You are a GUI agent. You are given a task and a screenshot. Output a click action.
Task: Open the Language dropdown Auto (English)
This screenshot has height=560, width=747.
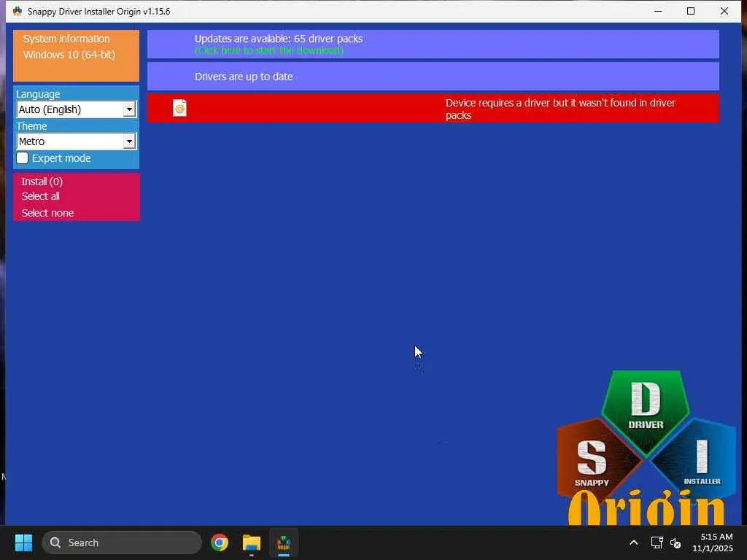(76, 109)
